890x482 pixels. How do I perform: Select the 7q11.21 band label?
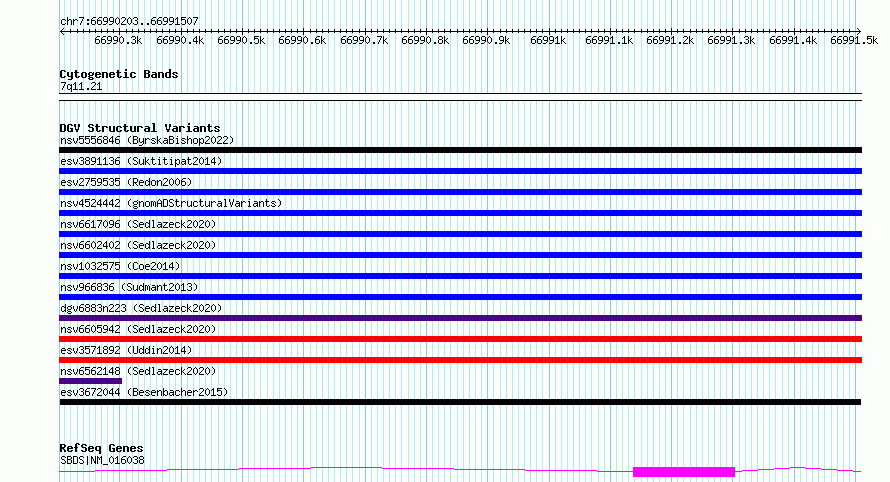tap(81, 87)
